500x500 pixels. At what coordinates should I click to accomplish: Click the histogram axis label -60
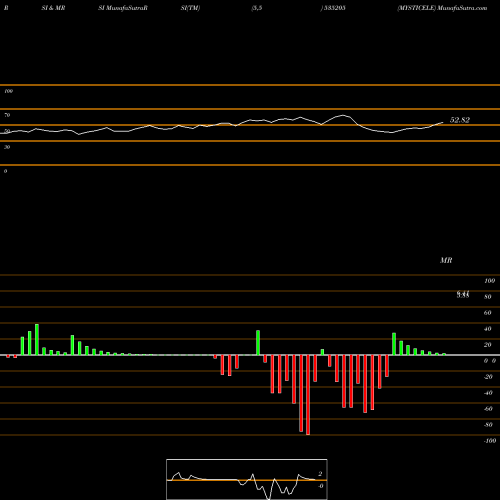tap(488, 409)
